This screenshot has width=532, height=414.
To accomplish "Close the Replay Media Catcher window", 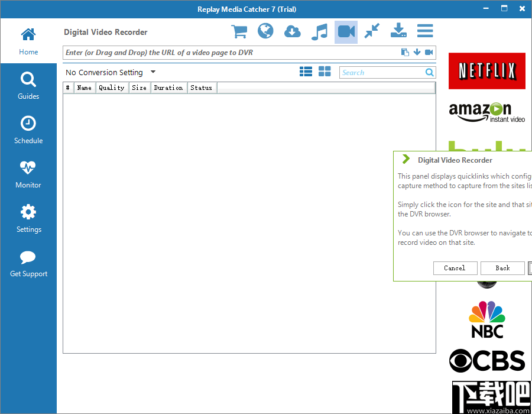I will point(522,8).
